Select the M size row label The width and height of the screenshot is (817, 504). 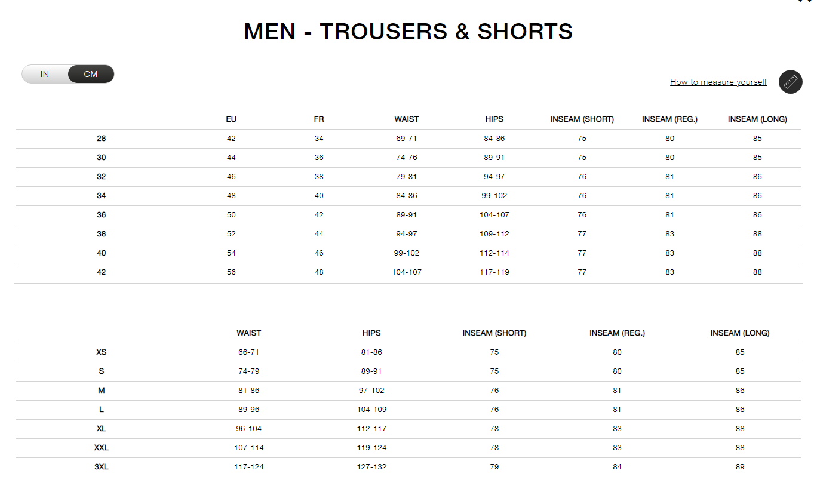[102, 391]
